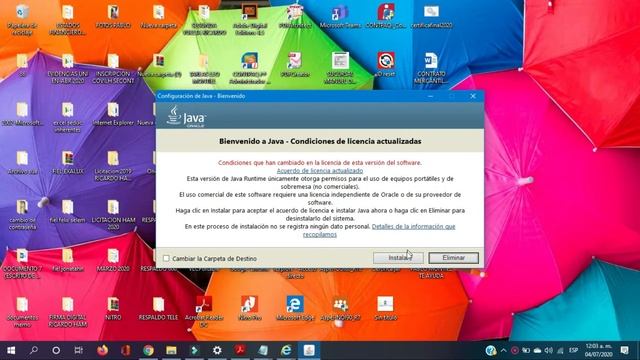Screen dimensions: 640x360
Task: Select the fiel jonatahn desktop folder
Action: (x=68, y=260)
